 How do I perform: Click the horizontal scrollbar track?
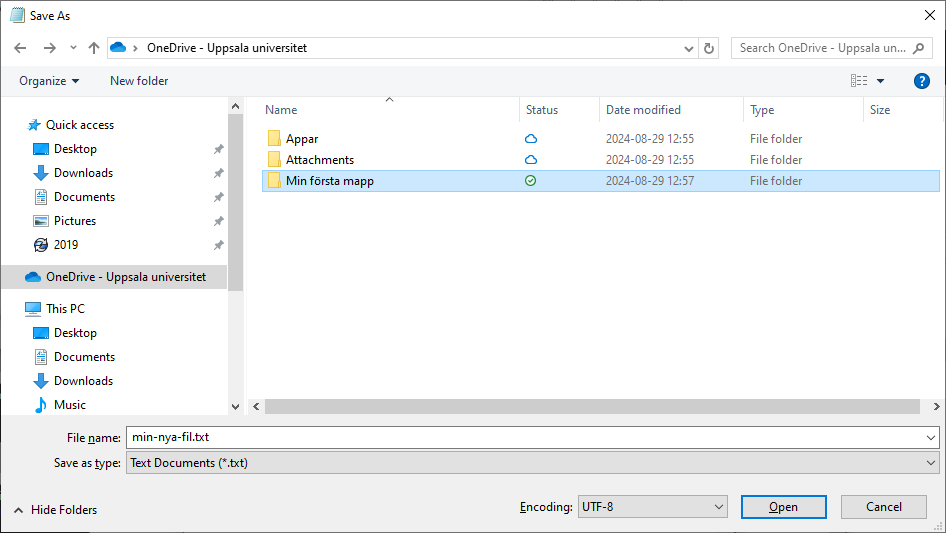(x=592, y=407)
